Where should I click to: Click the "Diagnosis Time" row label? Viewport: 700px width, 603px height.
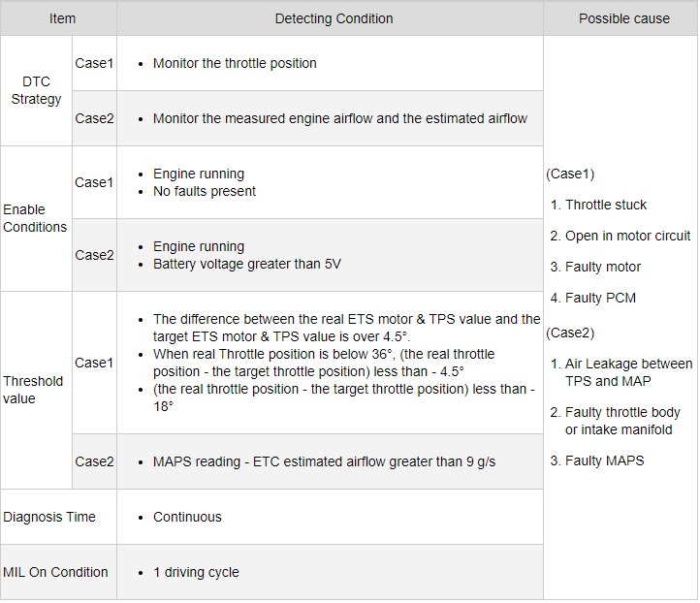coord(49,517)
